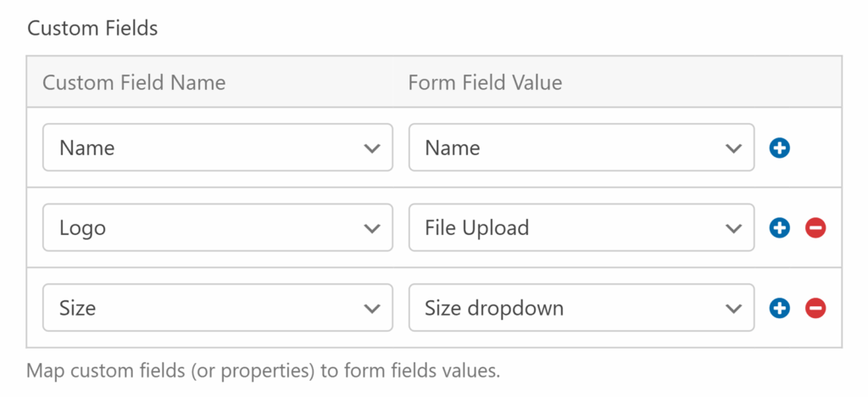Open the Name custom field name dropdown
Image resolution: width=868 pixels, height=397 pixels.
point(217,148)
